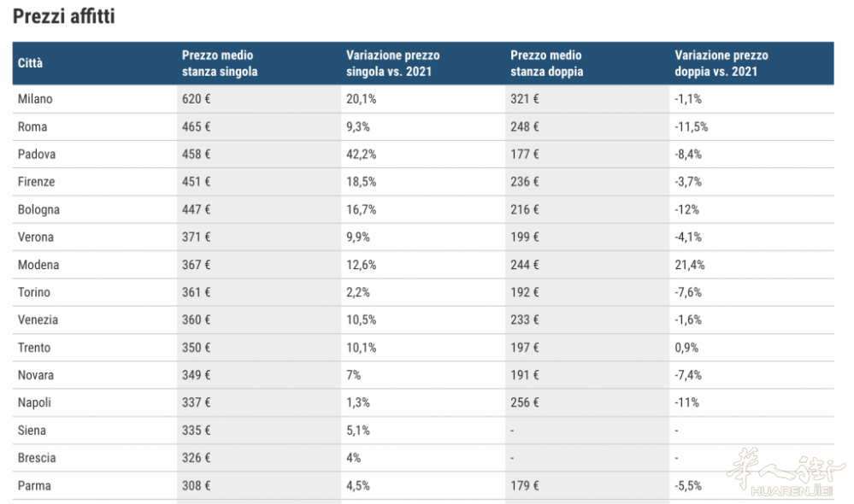Click Variazione prezzo doppia vs. 2021 header
This screenshot has height=504, width=854.
[721, 63]
